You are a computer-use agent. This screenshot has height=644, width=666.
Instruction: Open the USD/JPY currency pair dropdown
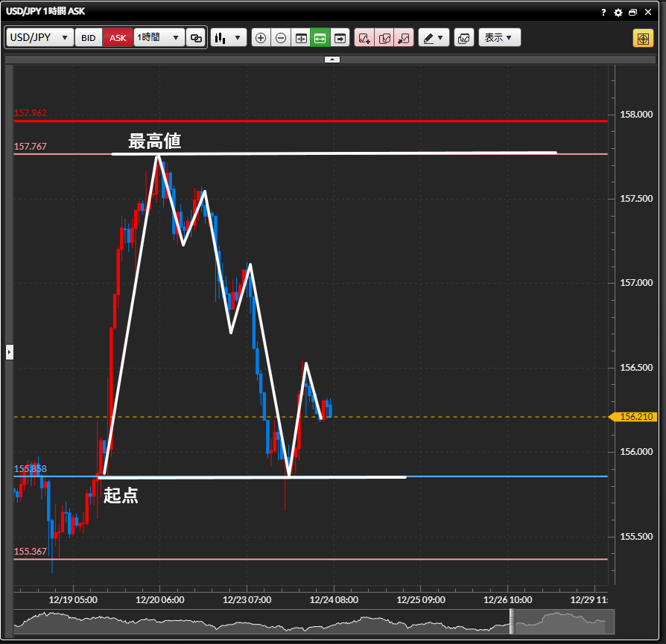[x=40, y=38]
